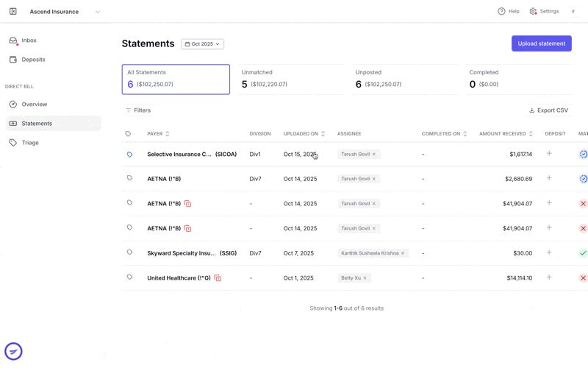This screenshot has width=588, height=368.
Task: Select Statements in sidebar
Action: click(x=53, y=123)
